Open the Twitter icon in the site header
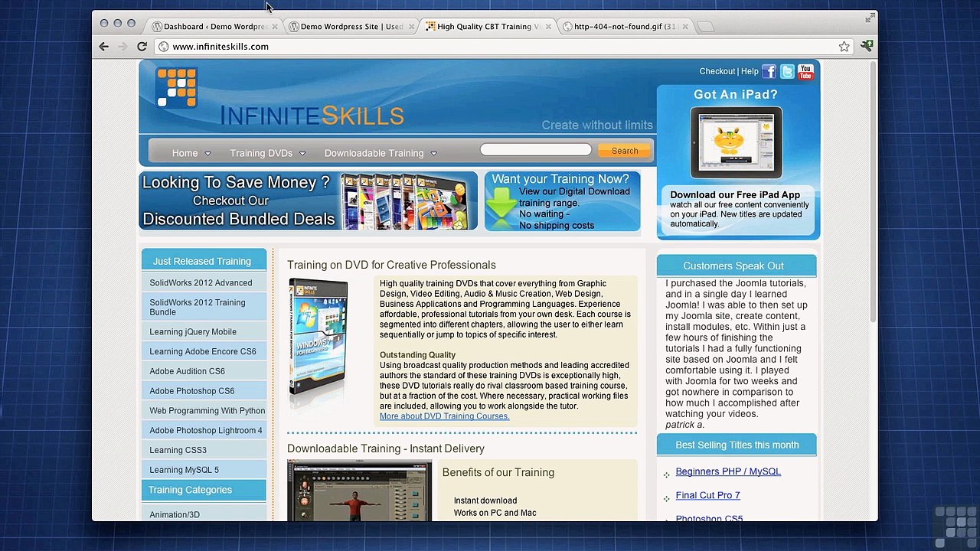Image resolution: width=980 pixels, height=551 pixels. tap(787, 72)
